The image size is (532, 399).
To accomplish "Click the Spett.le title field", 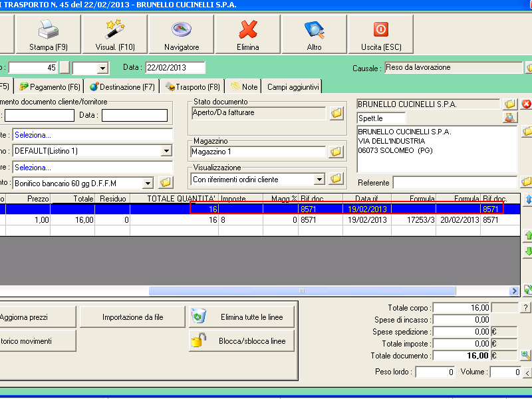I will tap(381, 118).
